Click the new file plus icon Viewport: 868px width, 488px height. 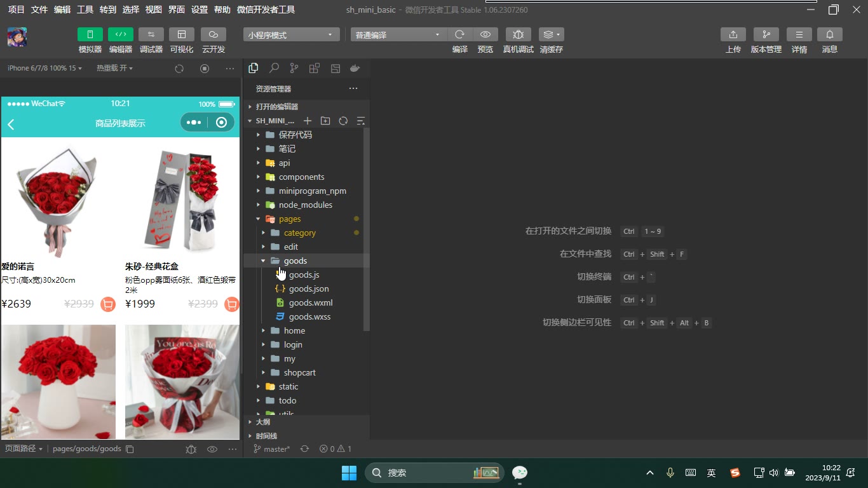(x=308, y=121)
